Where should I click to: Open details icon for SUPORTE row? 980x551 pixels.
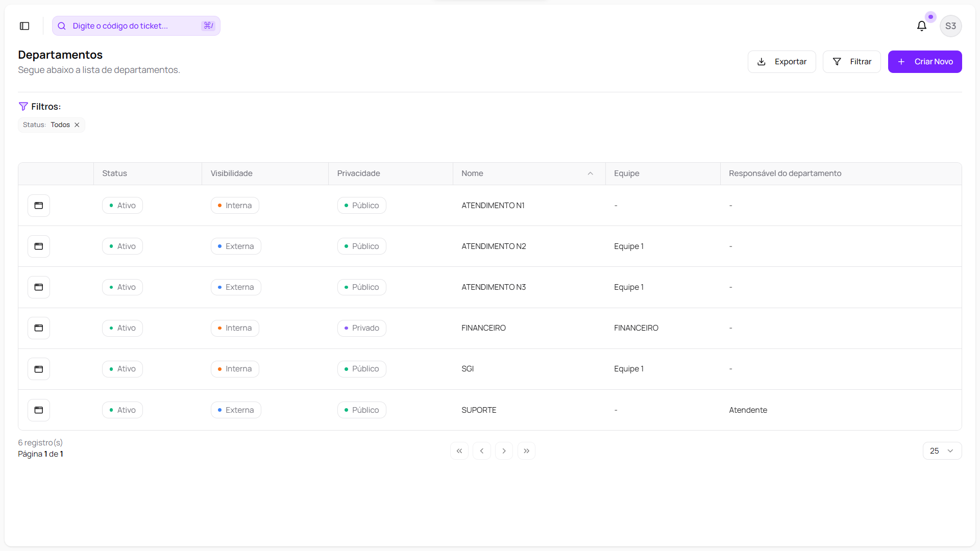pyautogui.click(x=39, y=410)
